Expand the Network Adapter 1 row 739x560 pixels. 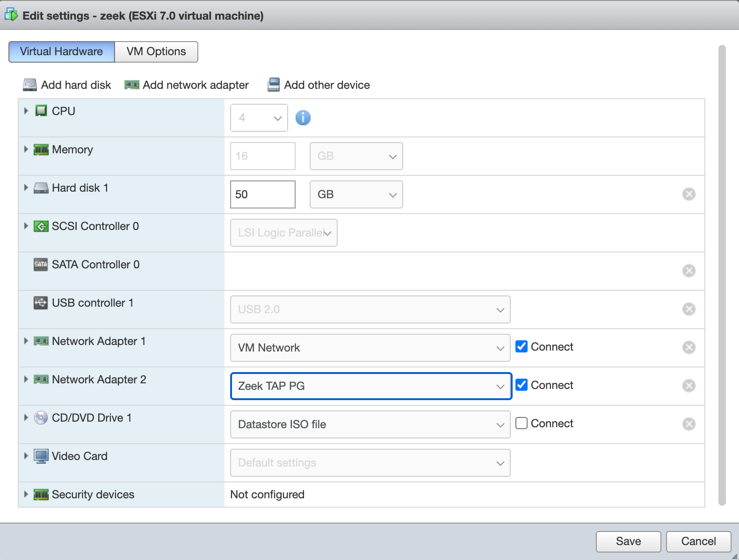click(x=26, y=341)
